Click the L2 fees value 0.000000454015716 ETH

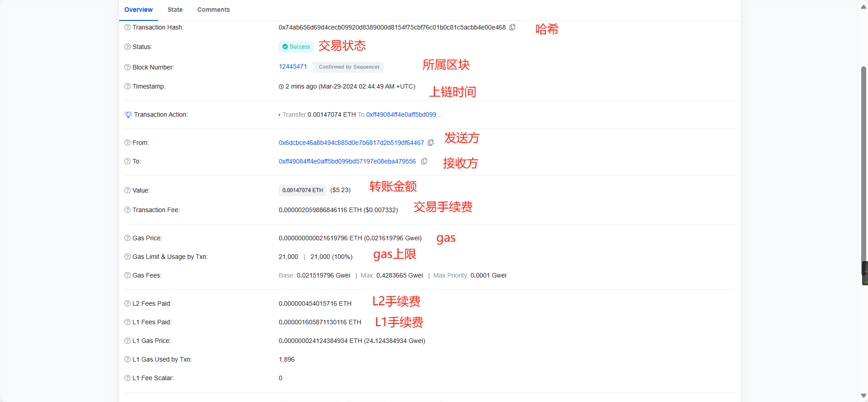(315, 303)
